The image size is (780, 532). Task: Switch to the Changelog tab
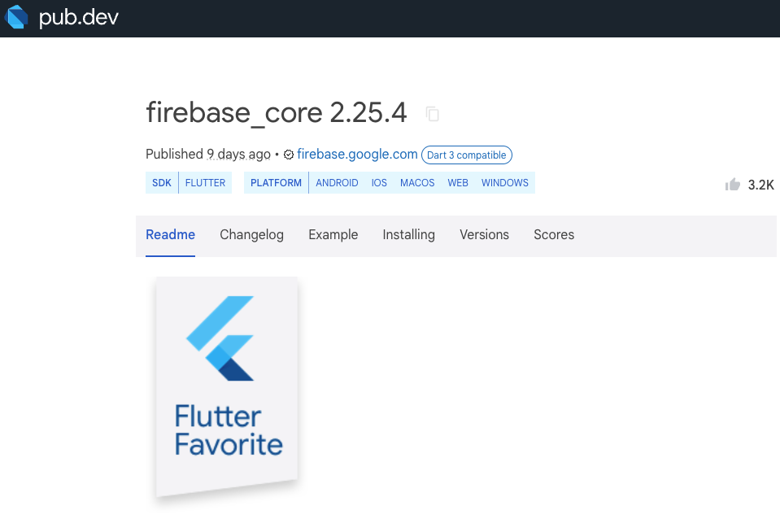(251, 234)
